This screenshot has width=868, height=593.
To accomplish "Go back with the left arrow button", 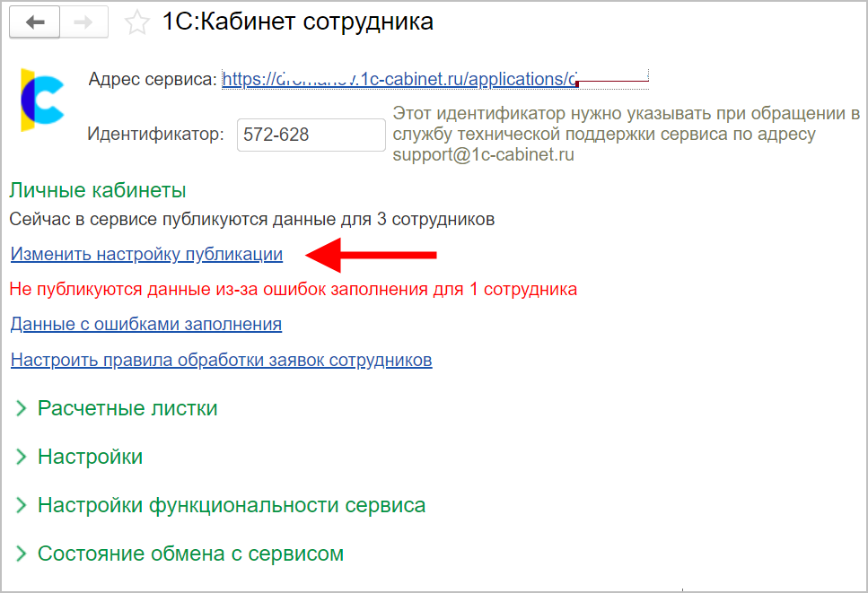I will point(34,22).
